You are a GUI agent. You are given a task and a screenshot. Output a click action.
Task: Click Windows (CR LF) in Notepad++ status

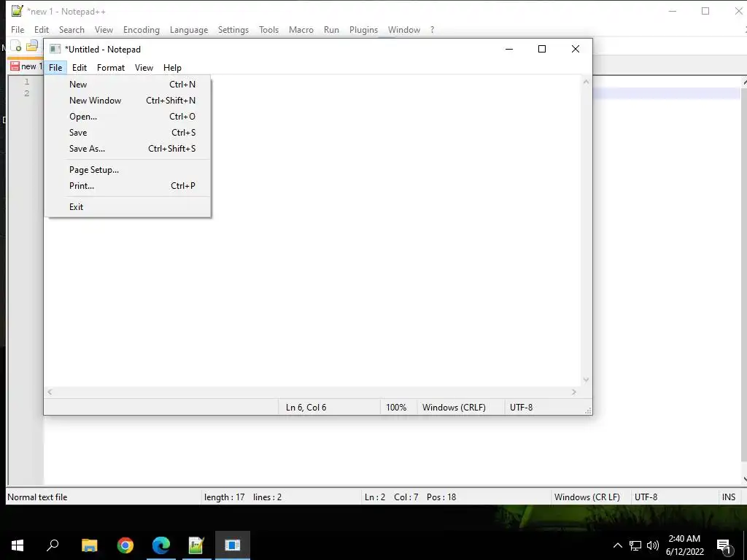(587, 497)
